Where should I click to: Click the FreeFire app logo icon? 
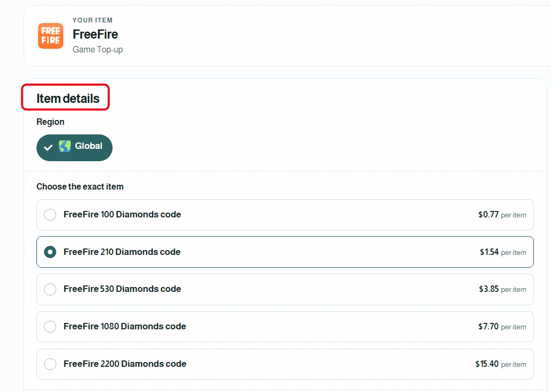pyautogui.click(x=50, y=36)
